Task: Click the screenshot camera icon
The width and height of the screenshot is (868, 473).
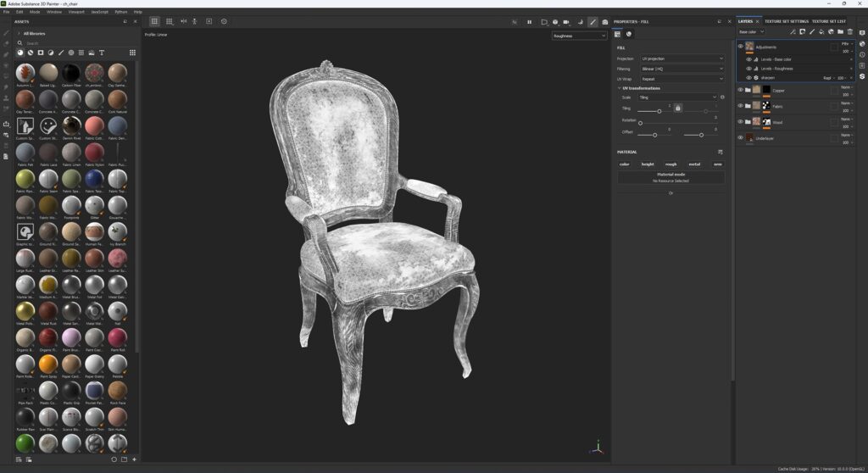Action: pos(605,22)
